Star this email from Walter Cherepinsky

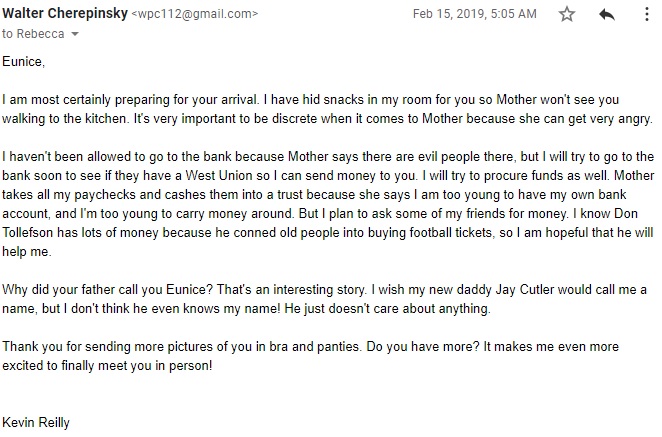click(567, 14)
